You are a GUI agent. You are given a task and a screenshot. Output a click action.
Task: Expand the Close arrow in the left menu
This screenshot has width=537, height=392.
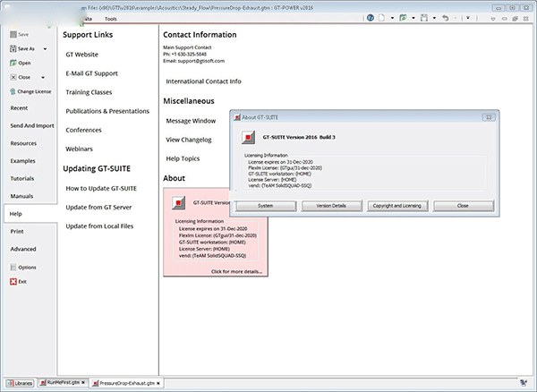click(x=43, y=77)
